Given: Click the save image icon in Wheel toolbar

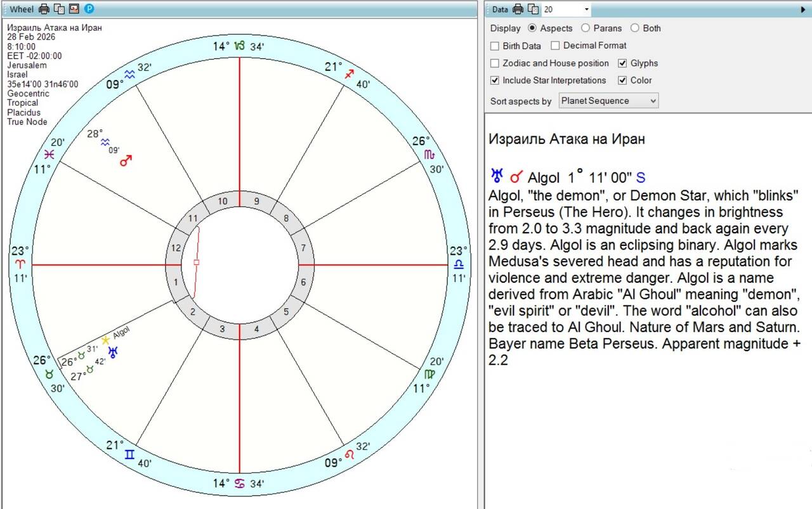Looking at the screenshot, I should click(74, 9).
